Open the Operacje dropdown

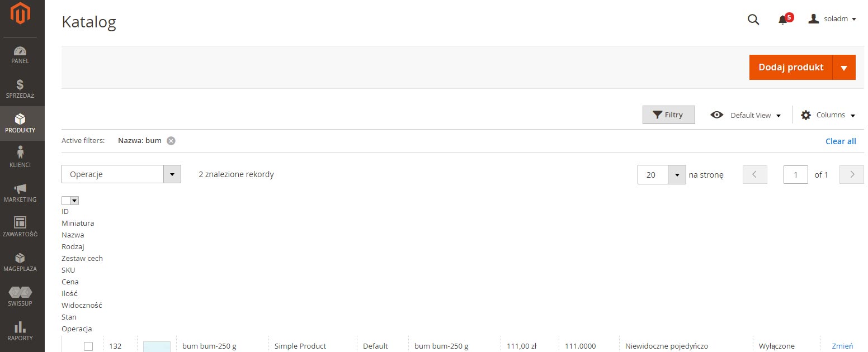click(121, 174)
